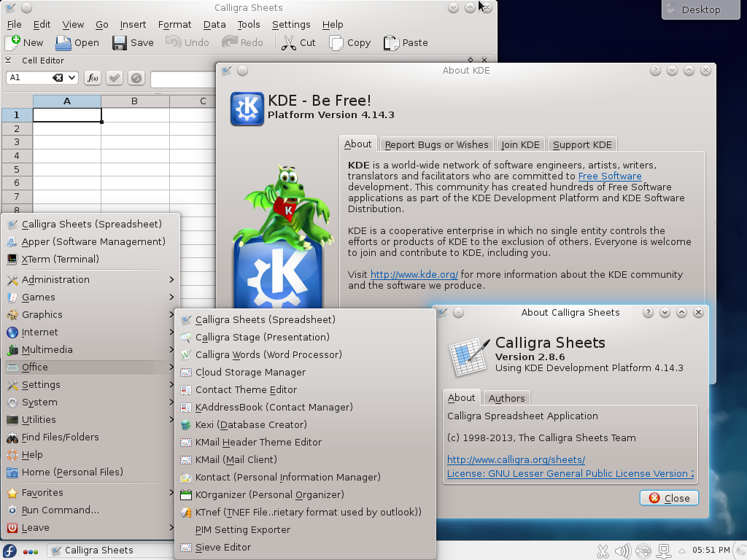Open Apper (Software Management)

pyautogui.click(x=91, y=242)
